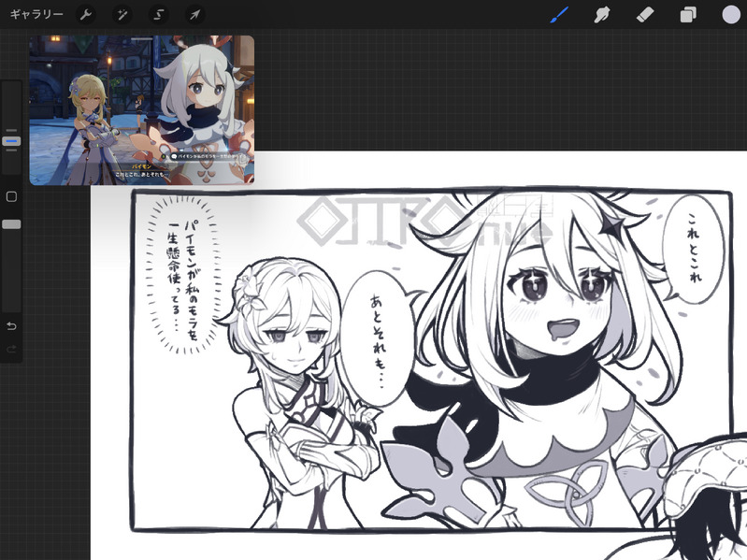This screenshot has height=560, width=747.
Task: Activate the Transform arrow tool
Action: [194, 15]
